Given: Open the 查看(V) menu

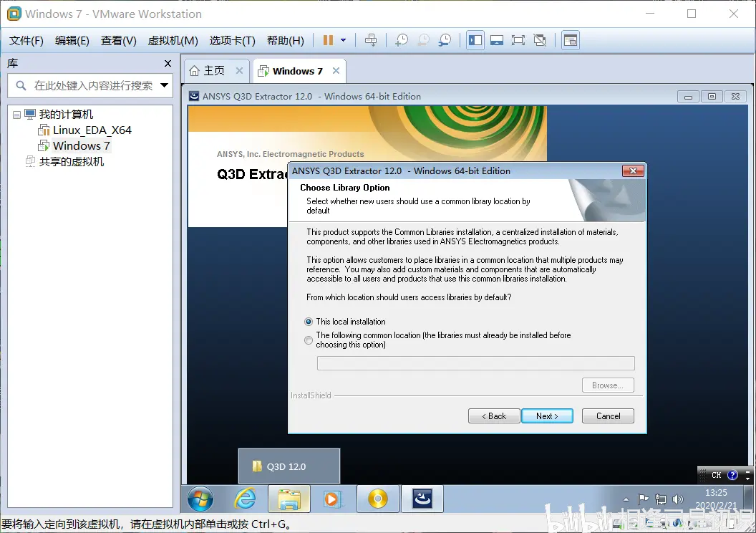Looking at the screenshot, I should 119,41.
